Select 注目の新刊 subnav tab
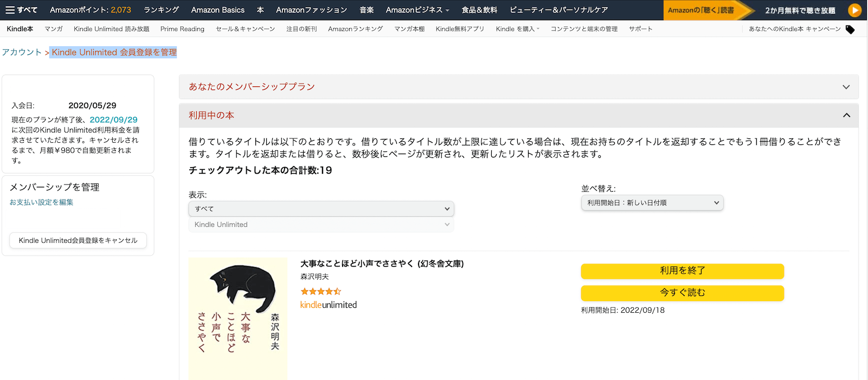 [301, 29]
